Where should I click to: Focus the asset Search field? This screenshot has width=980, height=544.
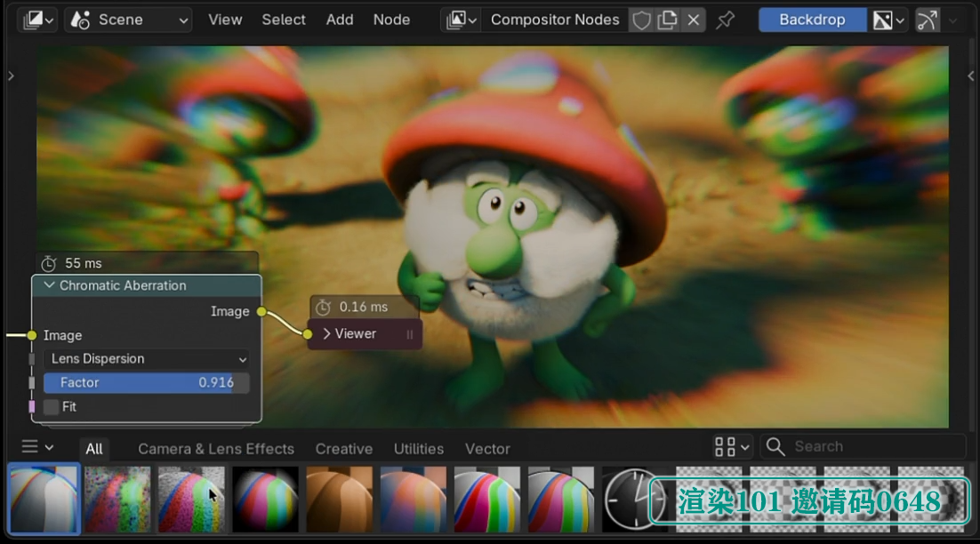(864, 446)
